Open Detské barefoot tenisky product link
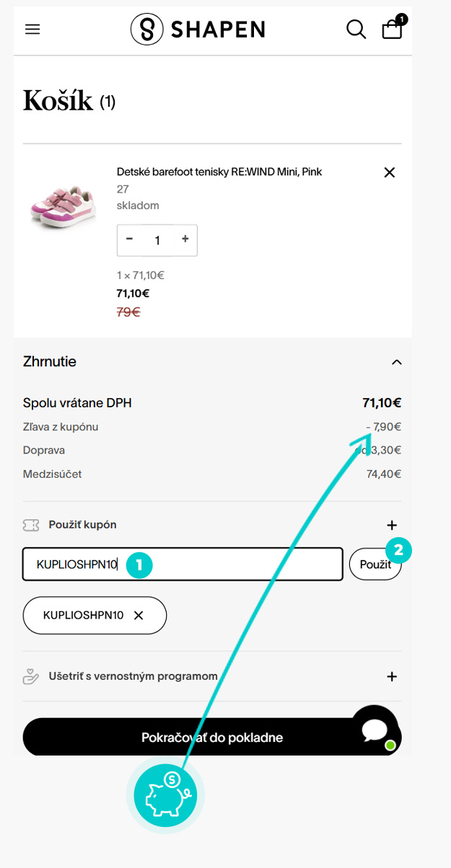This screenshot has width=451, height=868. (219, 172)
